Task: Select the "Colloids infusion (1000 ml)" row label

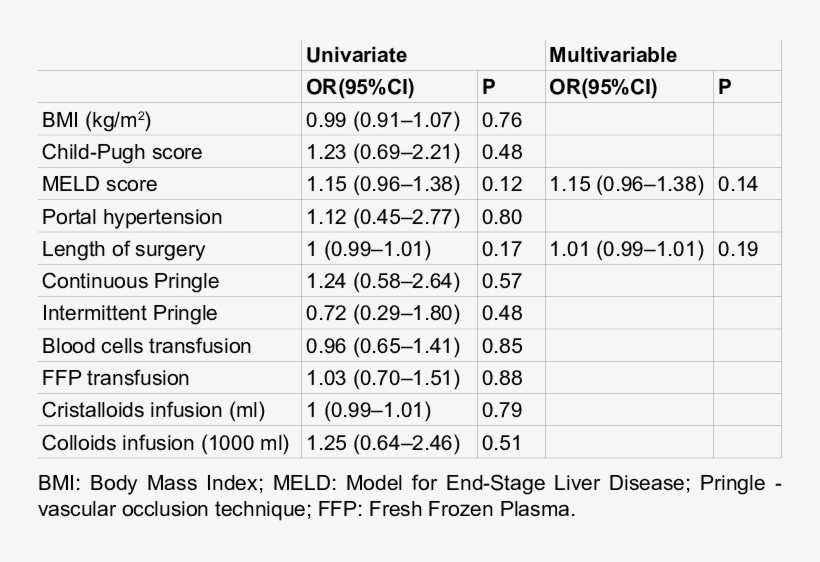Action: [x=165, y=442]
